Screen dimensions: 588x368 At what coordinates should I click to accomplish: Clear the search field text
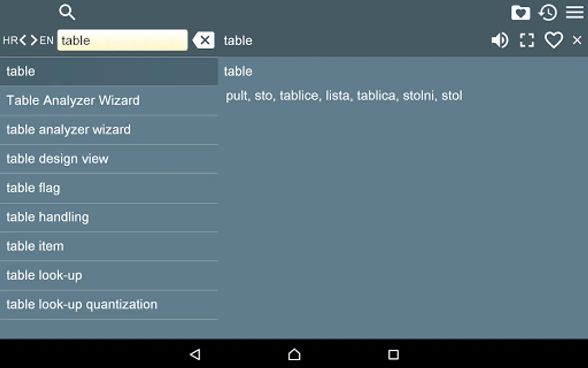point(203,40)
